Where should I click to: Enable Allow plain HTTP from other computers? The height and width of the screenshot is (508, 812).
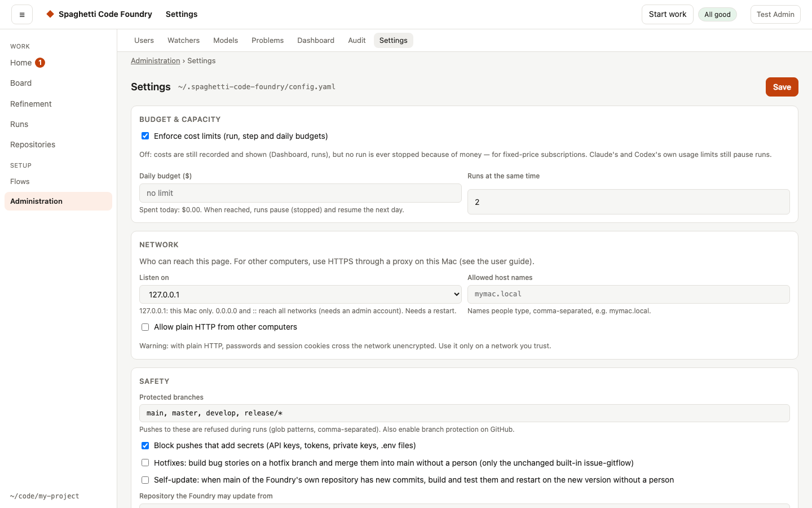pyautogui.click(x=145, y=327)
